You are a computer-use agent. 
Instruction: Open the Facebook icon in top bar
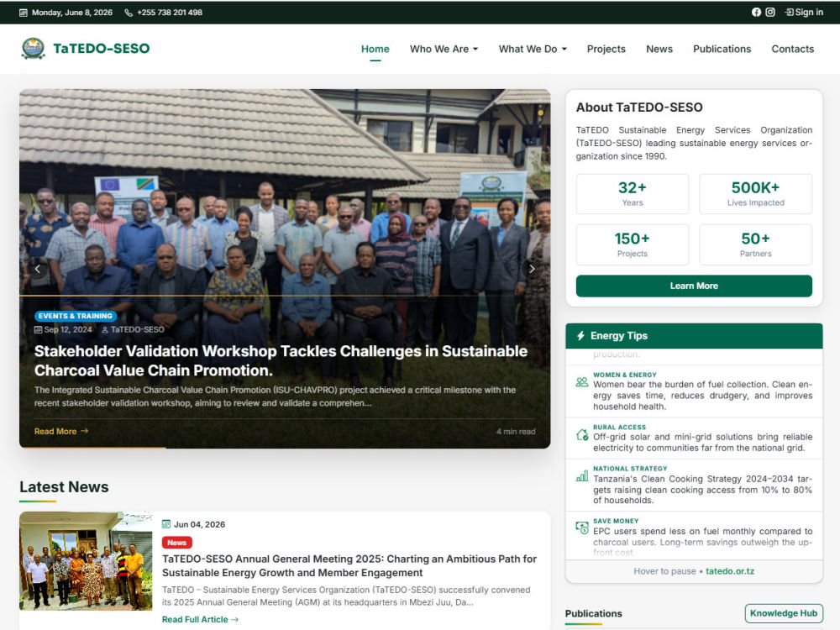[x=756, y=12]
